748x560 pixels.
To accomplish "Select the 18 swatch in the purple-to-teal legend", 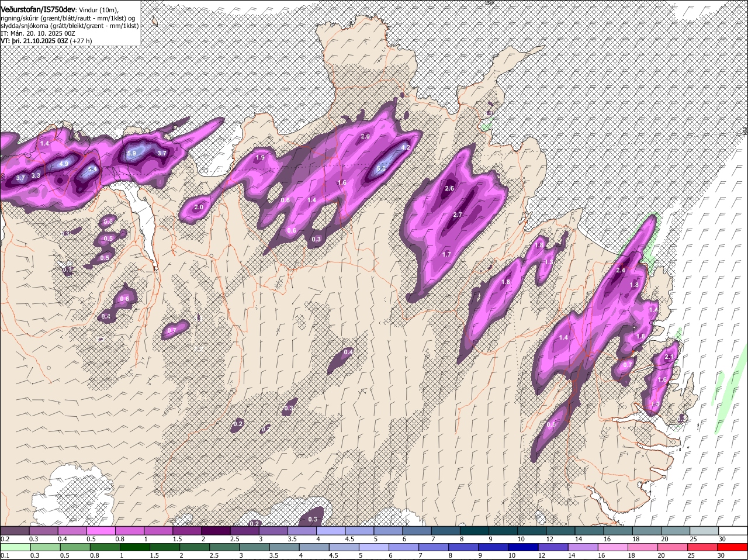I will coord(646,531).
